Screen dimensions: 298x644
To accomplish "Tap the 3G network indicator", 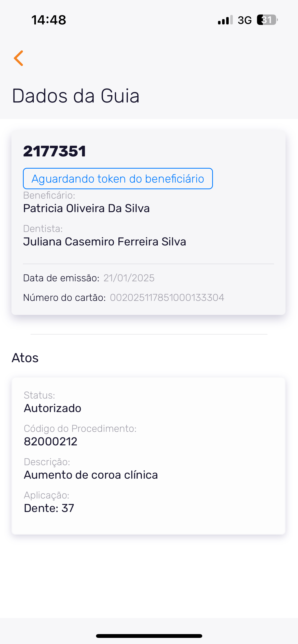I will click(245, 20).
